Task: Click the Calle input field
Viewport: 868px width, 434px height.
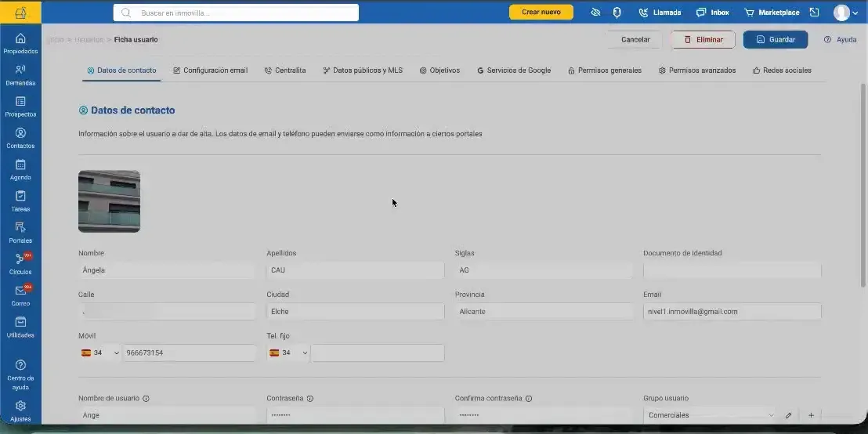Action: 167,312
